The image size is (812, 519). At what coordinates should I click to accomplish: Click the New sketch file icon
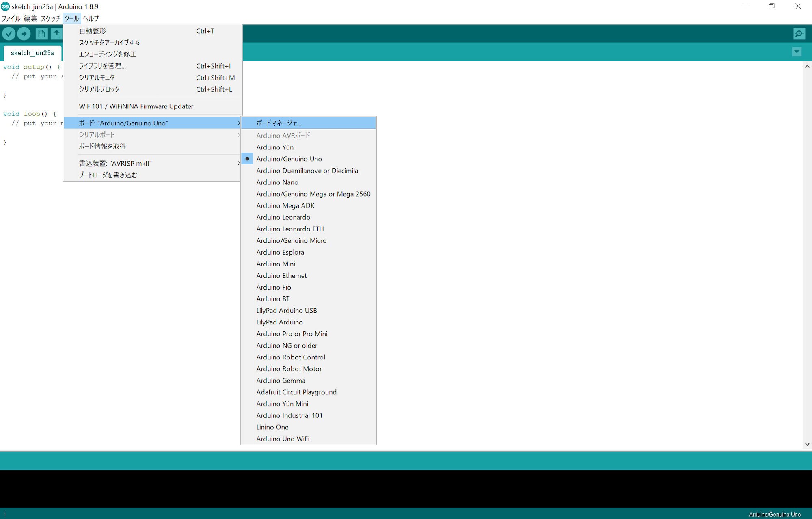41,34
